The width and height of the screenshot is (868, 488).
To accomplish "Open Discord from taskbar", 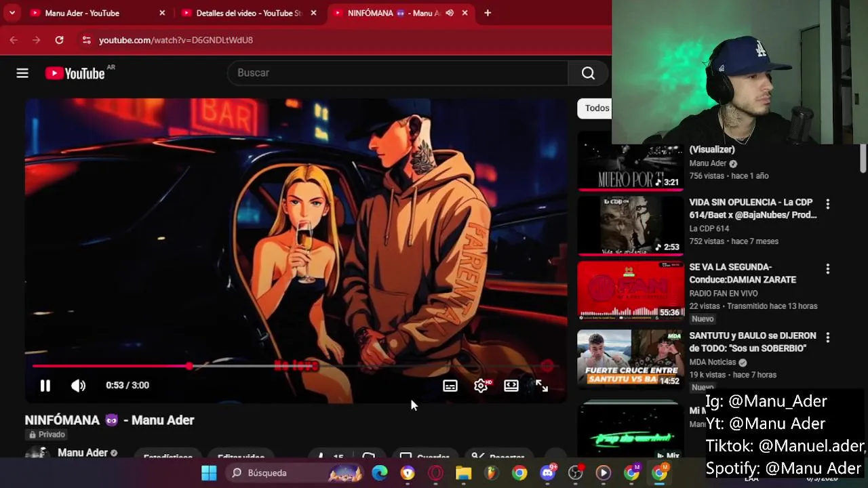I will pyautogui.click(x=547, y=473).
